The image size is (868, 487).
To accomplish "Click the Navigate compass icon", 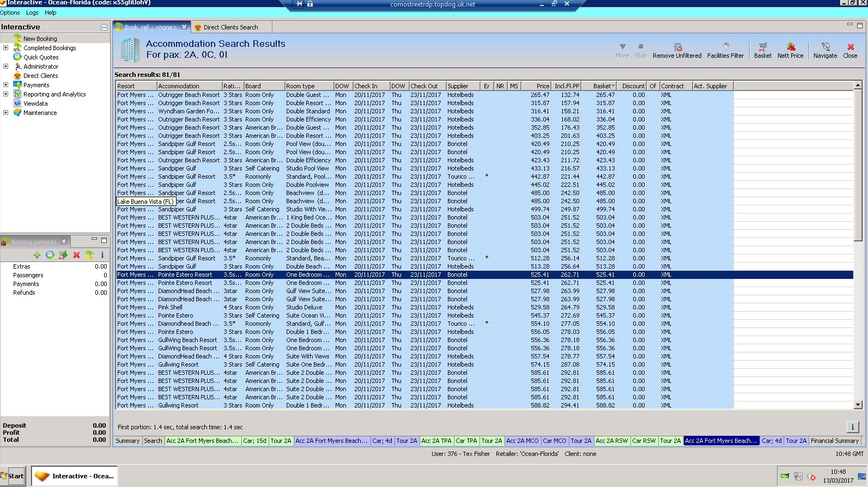I will 825,47.
